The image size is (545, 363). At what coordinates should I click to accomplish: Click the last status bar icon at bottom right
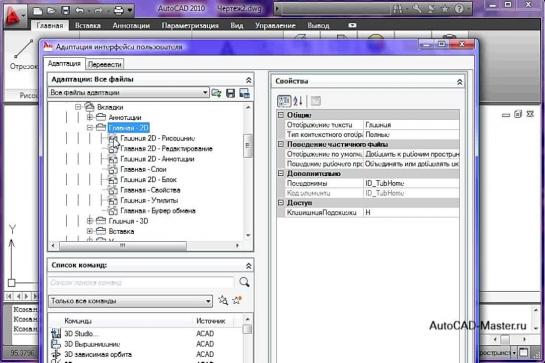point(523,353)
